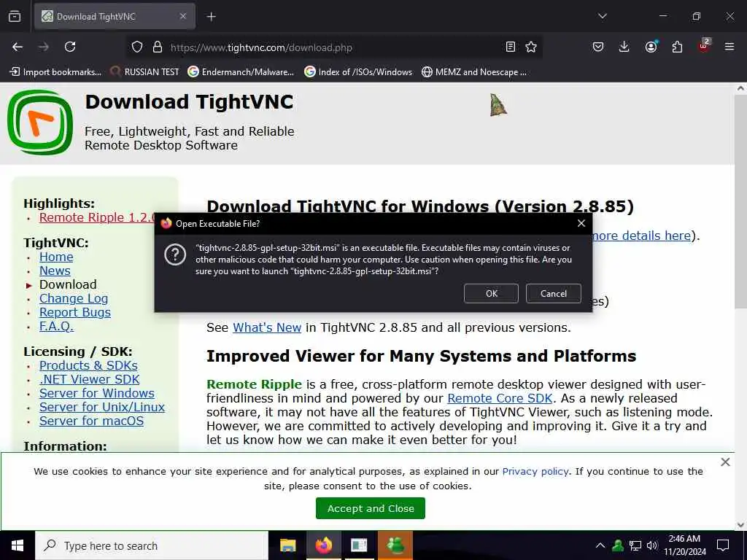
Task: Open the volume tray icon
Action: pyautogui.click(x=651, y=545)
